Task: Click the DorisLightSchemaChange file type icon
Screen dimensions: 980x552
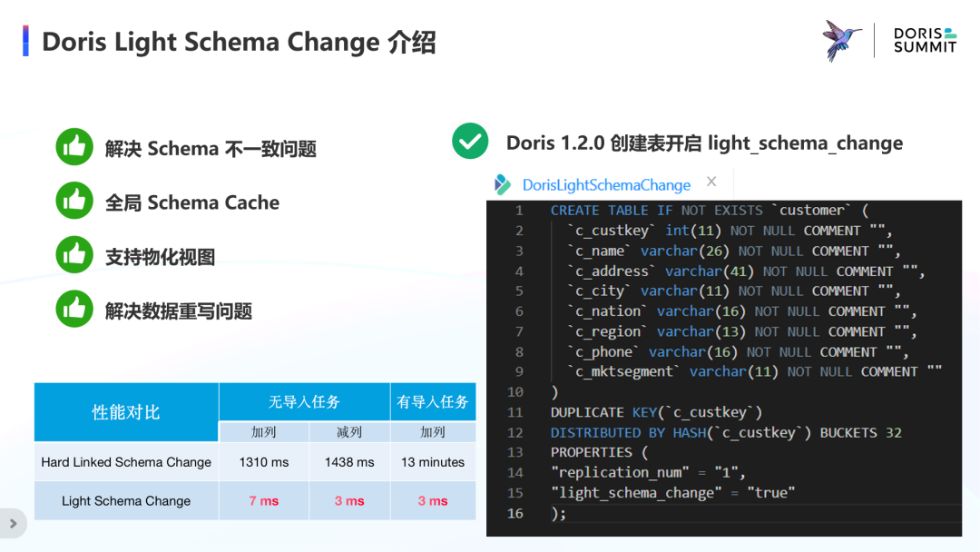Action: 503,184
